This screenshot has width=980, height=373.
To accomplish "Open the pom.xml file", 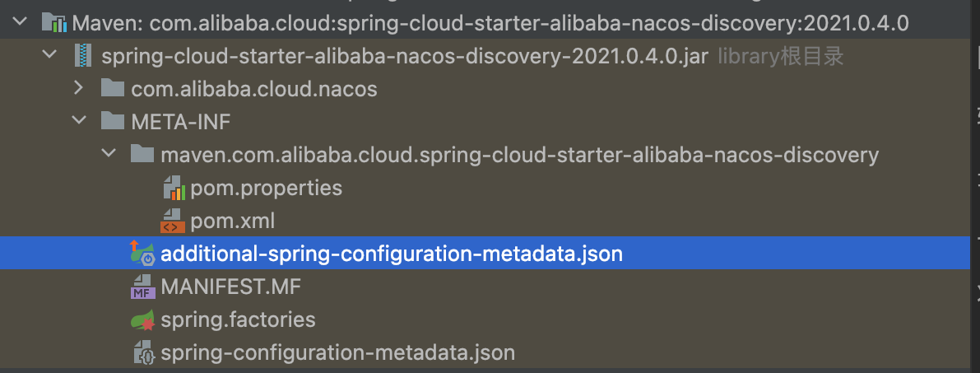I will (232, 221).
